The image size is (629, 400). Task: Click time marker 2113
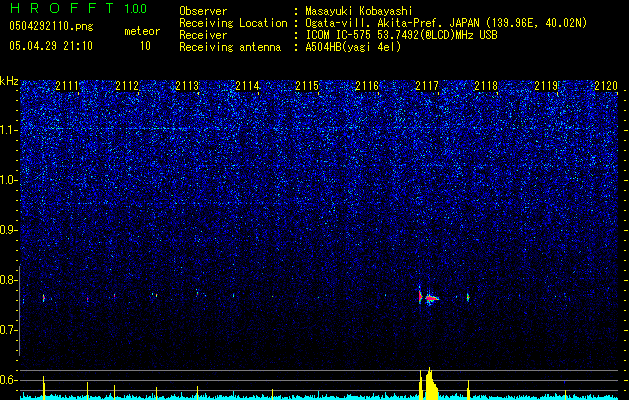click(187, 86)
